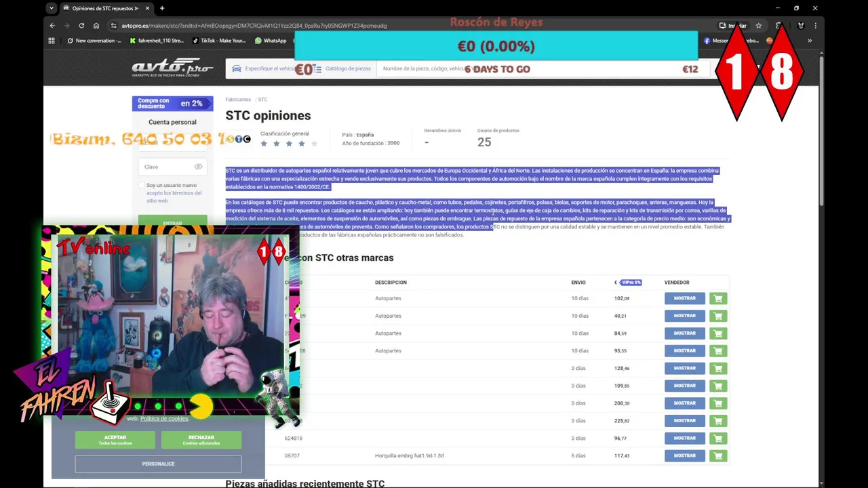Click the browser forward arrow
This screenshot has height=488, width=868.
[x=66, y=26]
